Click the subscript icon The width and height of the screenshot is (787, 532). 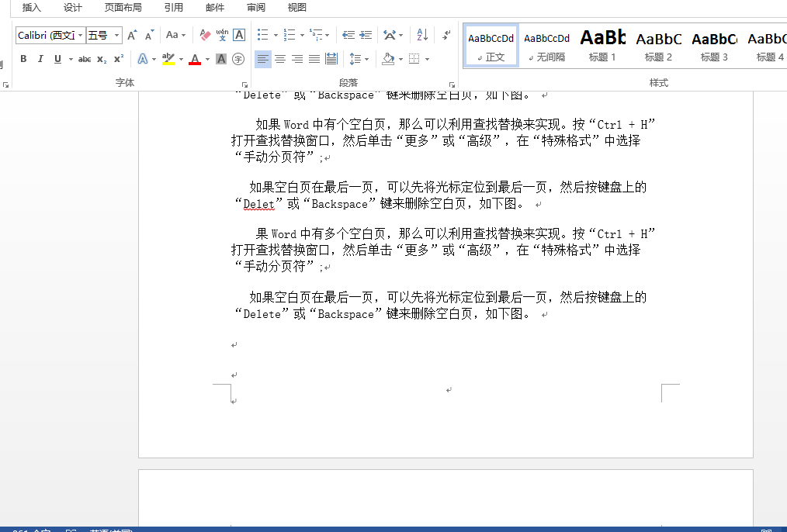tap(102, 59)
